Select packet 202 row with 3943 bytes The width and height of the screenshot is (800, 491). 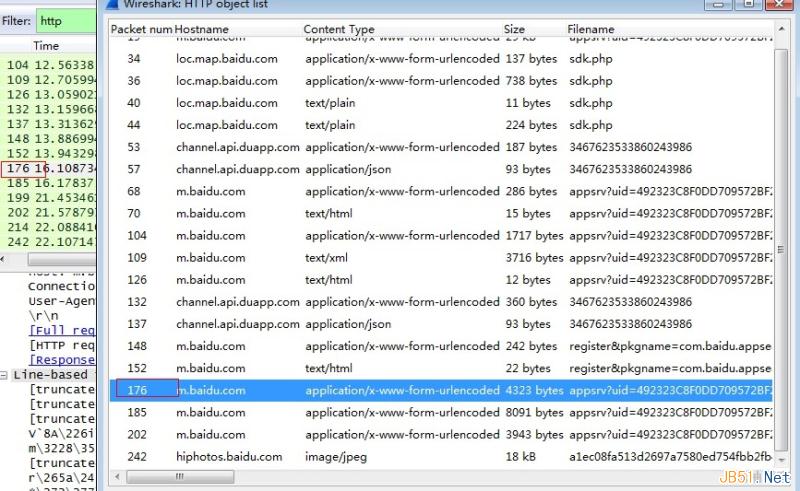click(441, 434)
